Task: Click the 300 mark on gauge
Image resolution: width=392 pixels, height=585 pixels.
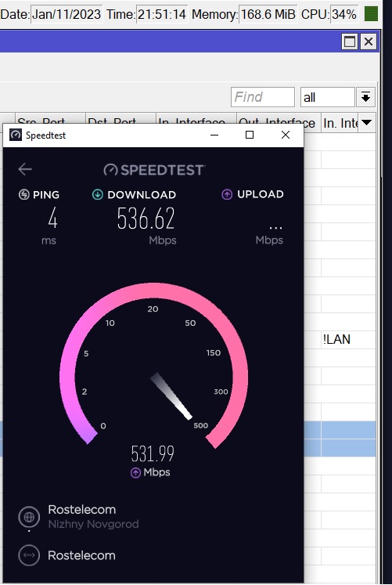Action: (x=221, y=392)
